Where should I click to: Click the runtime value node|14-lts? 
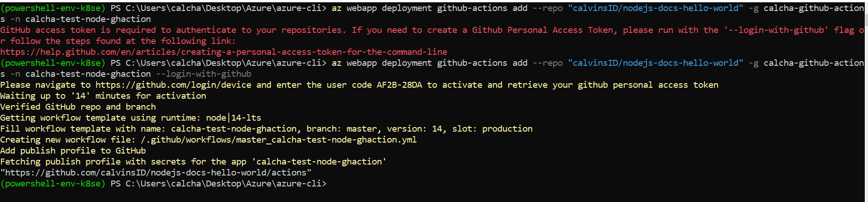[x=234, y=118]
